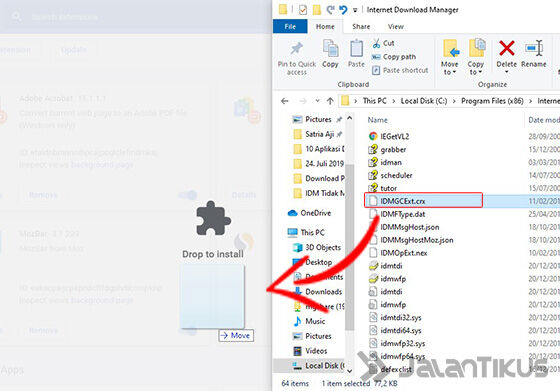Open Pictures pinned in Quick access
This screenshot has width=560, height=391.
click(x=318, y=119)
